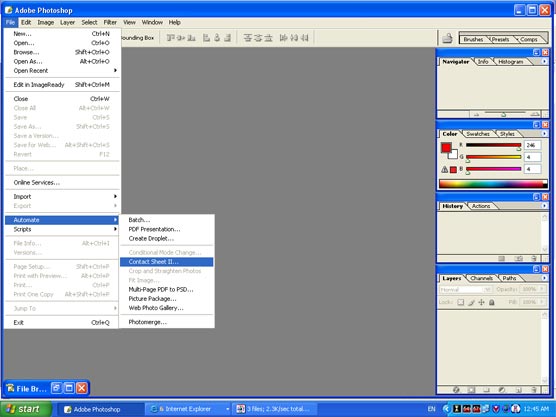Viewport: 556px width, 417px height.
Task: Open the History panel flyout menu arrow
Action: tap(544, 206)
